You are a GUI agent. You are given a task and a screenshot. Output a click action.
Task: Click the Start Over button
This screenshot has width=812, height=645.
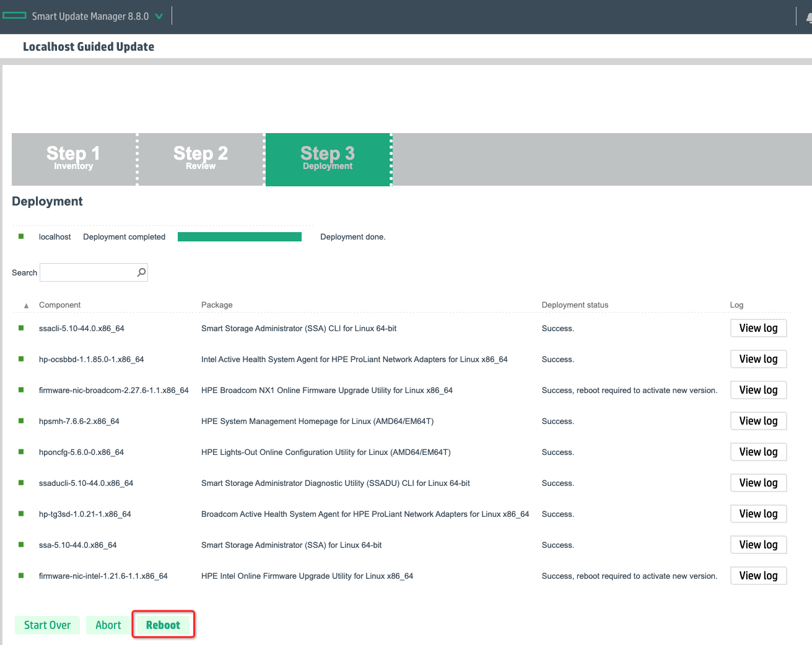(x=47, y=625)
